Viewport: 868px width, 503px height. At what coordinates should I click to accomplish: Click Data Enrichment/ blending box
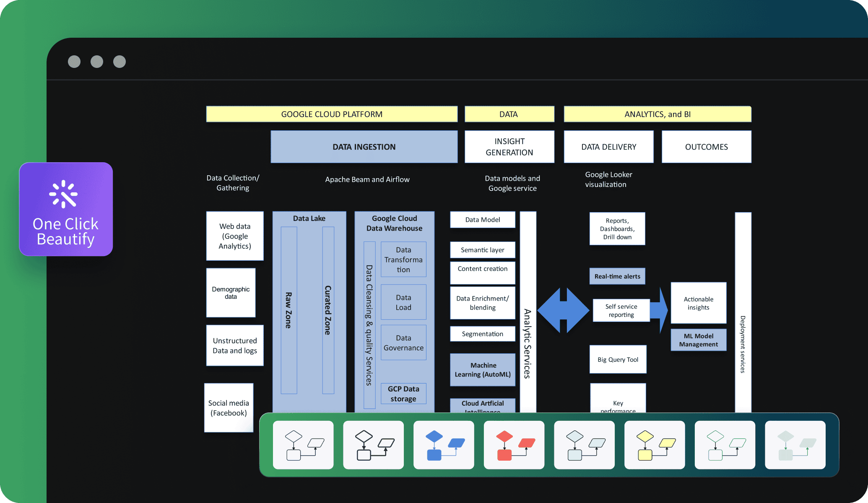coord(483,303)
